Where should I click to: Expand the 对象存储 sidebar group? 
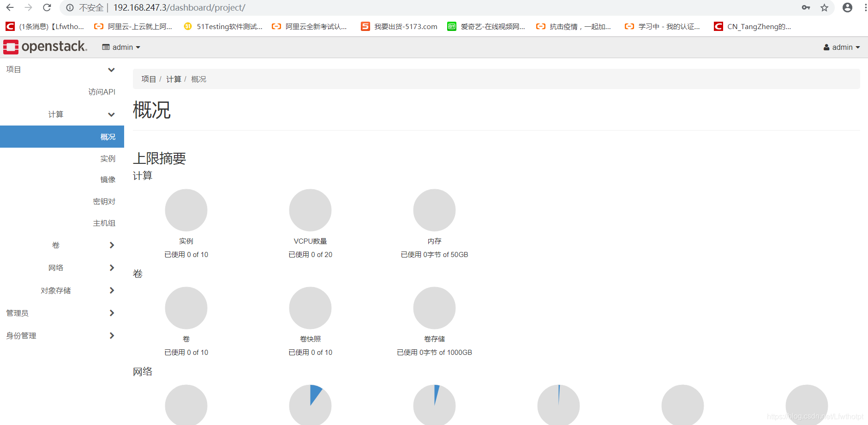(x=62, y=290)
